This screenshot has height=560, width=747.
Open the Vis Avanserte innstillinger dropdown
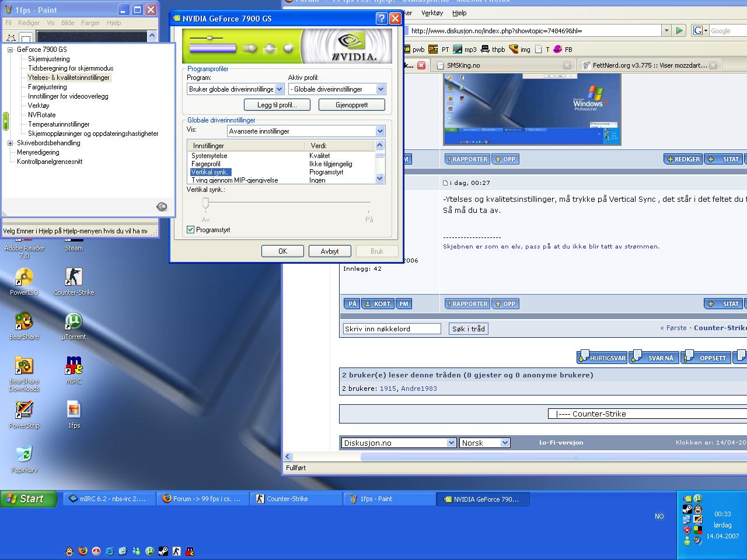point(380,131)
